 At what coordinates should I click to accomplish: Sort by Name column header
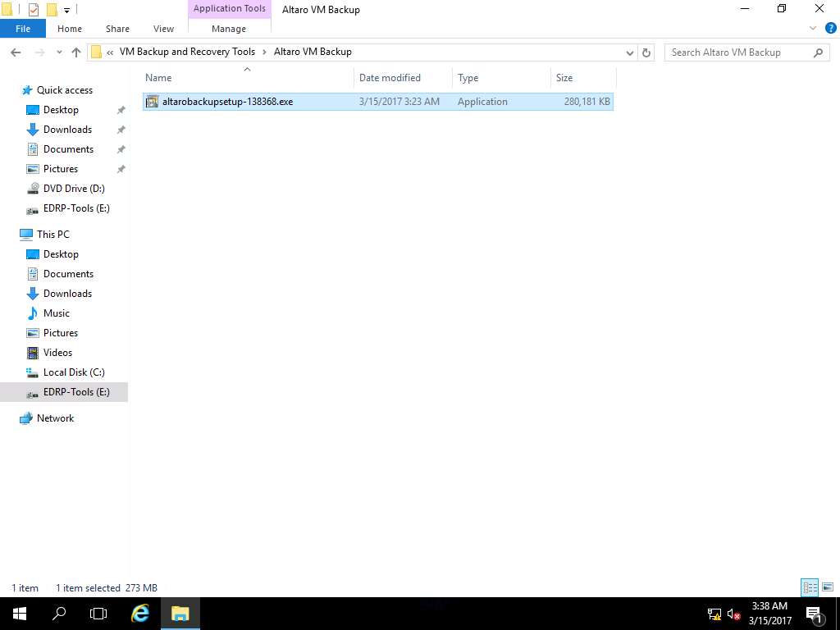click(247, 78)
